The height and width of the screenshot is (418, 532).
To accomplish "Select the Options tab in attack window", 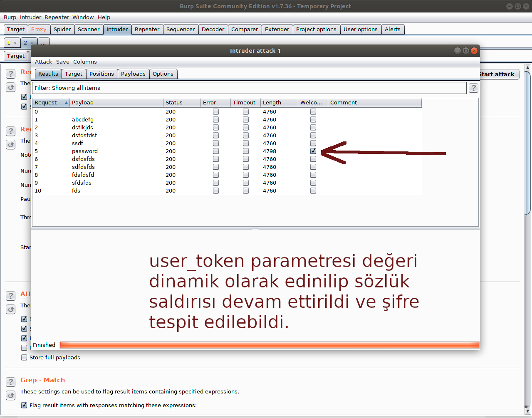I will (x=163, y=74).
